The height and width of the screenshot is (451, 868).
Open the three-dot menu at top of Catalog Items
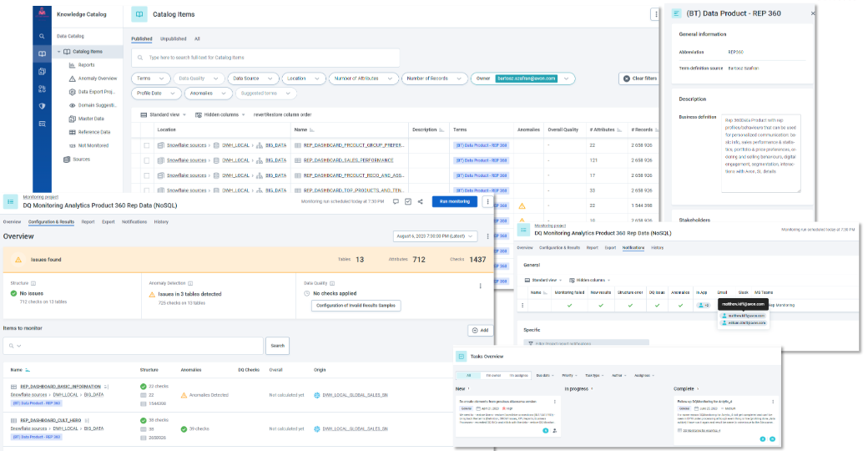tap(656, 14)
